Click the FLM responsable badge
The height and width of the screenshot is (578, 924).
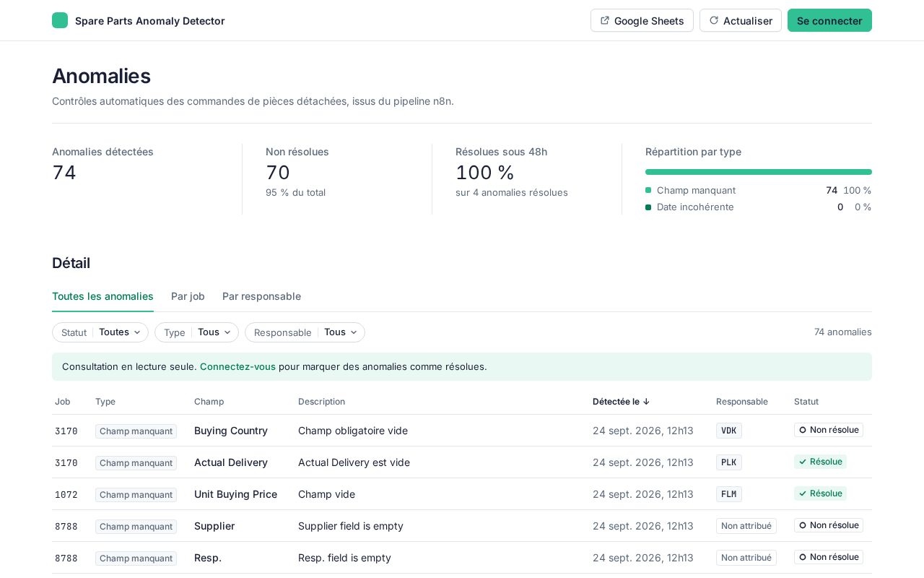(729, 494)
